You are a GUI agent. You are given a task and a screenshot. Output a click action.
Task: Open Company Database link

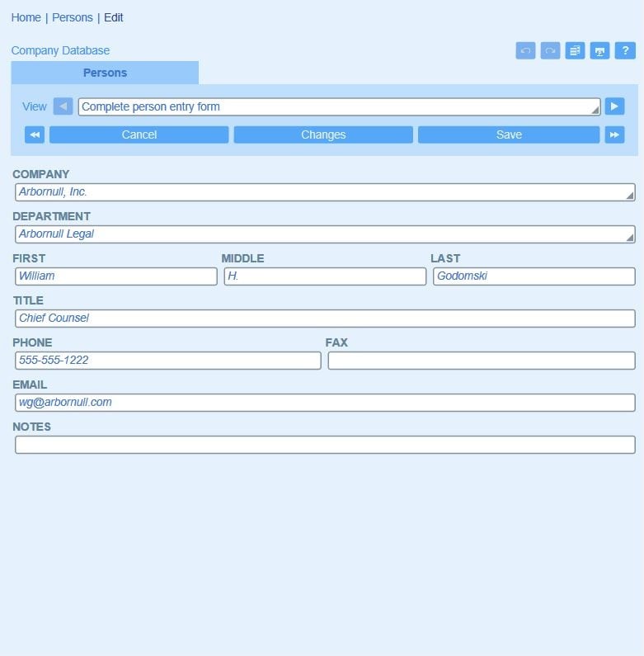(60, 50)
